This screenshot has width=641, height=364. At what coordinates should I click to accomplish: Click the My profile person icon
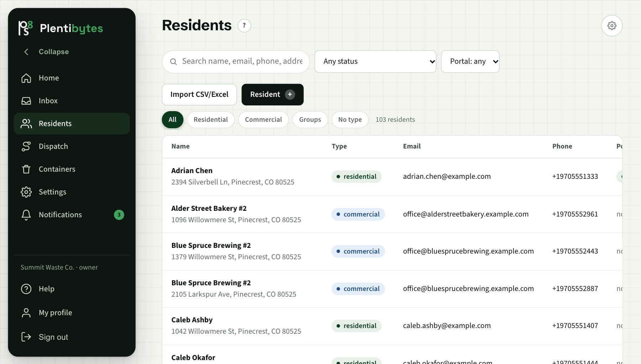pyautogui.click(x=26, y=313)
